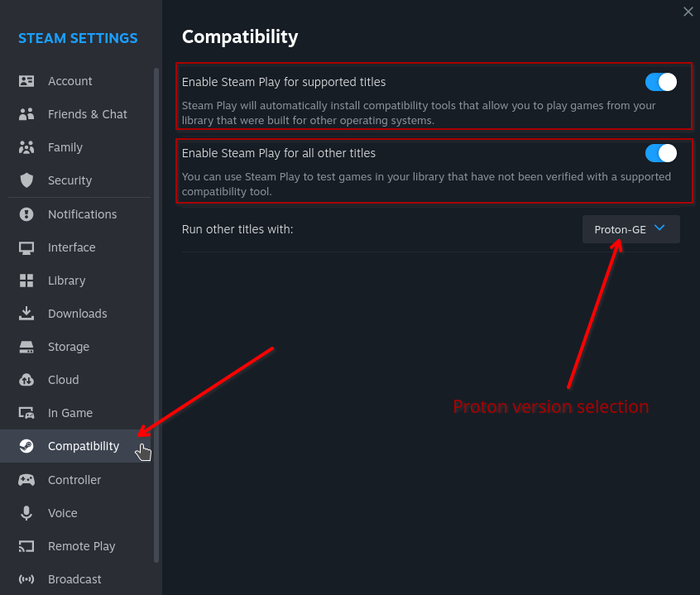Viewport: 700px width, 595px height.
Task: Open the In Game settings section
Action: tap(27, 413)
